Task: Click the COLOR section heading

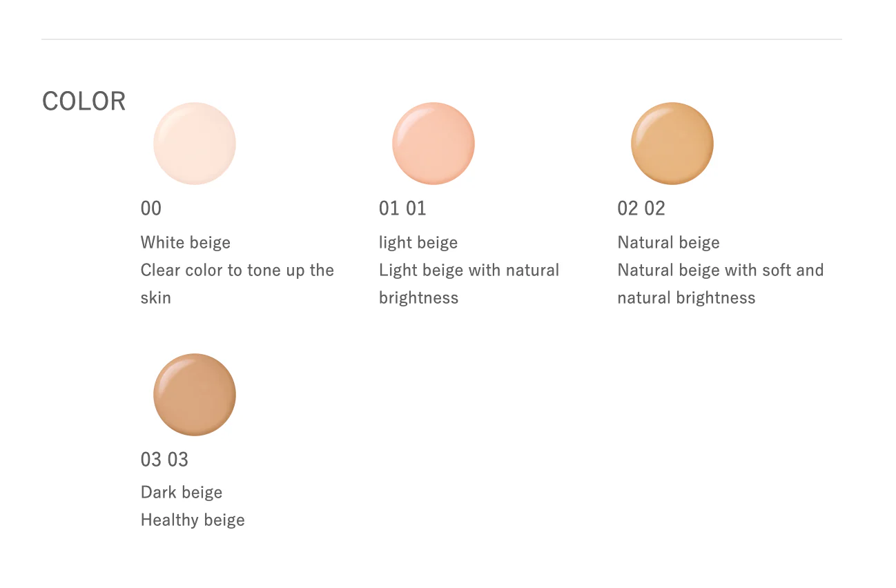Action: coord(84,101)
